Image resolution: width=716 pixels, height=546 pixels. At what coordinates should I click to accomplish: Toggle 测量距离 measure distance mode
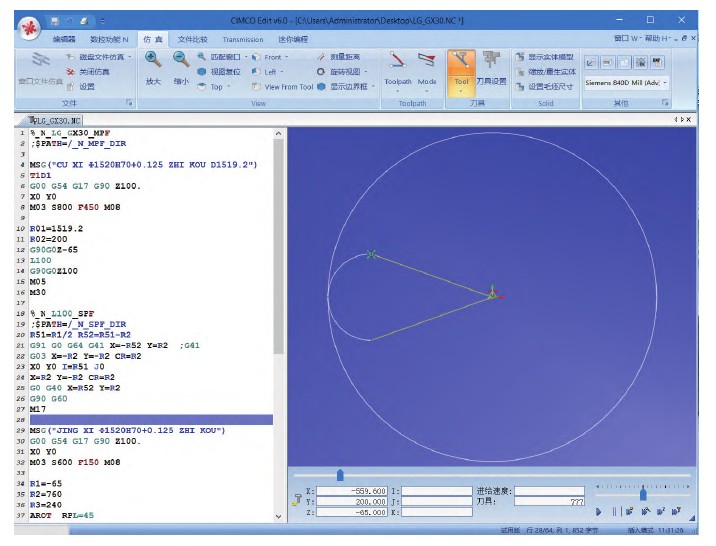[x=321, y=57]
